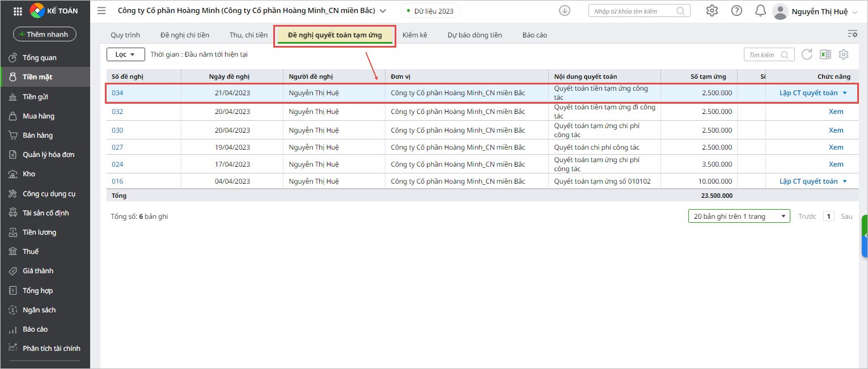Open the records per page combo box
The image size is (868, 369).
click(x=739, y=217)
